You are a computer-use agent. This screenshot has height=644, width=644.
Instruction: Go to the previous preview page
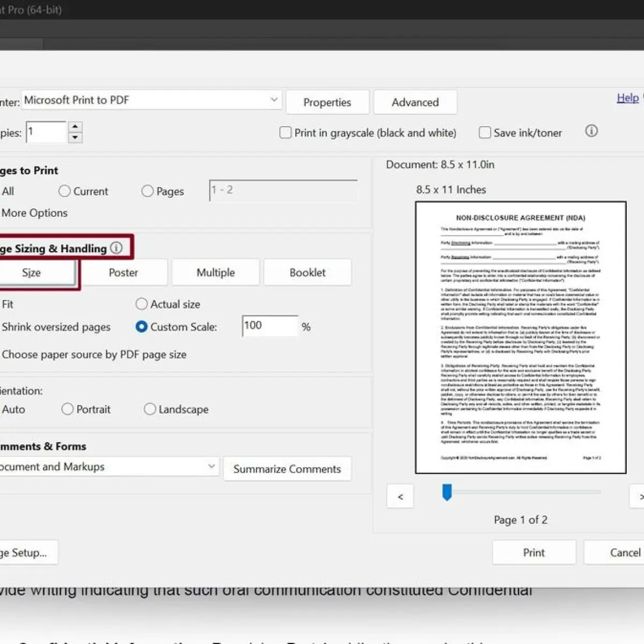tap(400, 496)
